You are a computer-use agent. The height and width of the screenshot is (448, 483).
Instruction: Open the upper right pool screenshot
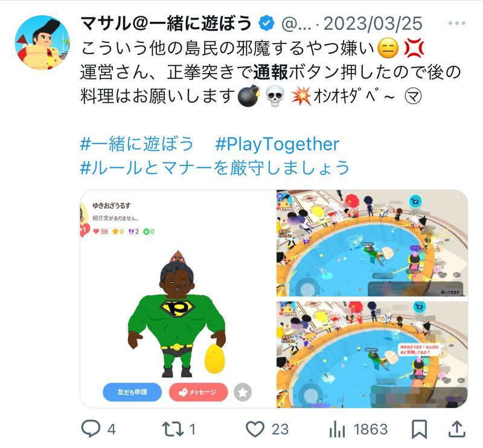(x=373, y=243)
